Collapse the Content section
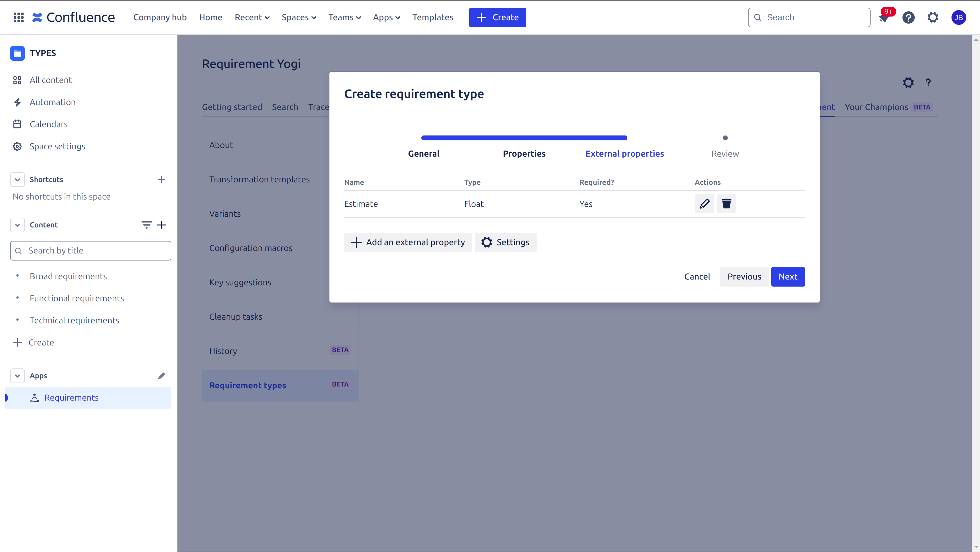Image resolution: width=980 pixels, height=552 pixels. [17, 225]
